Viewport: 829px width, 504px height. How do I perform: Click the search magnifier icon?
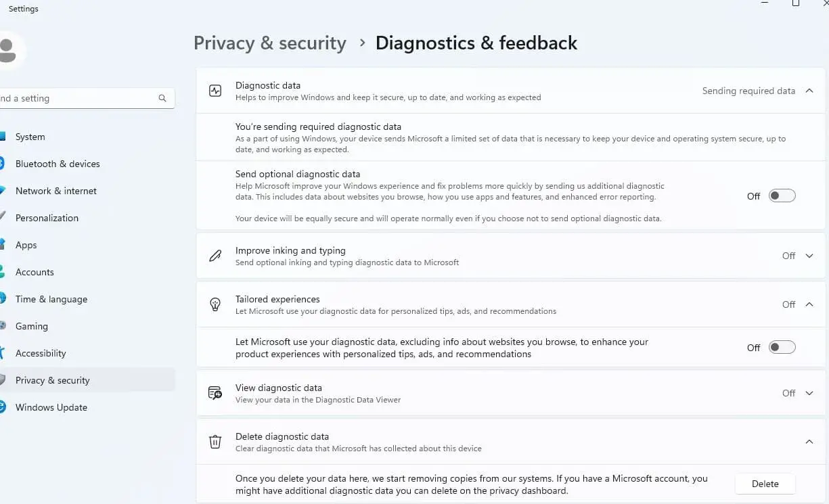pos(162,98)
